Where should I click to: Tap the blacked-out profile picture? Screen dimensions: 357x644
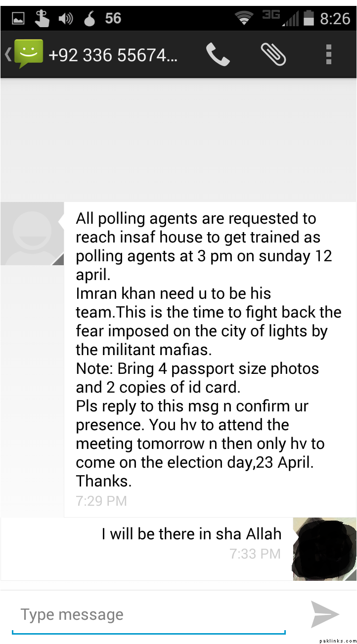(x=324, y=548)
